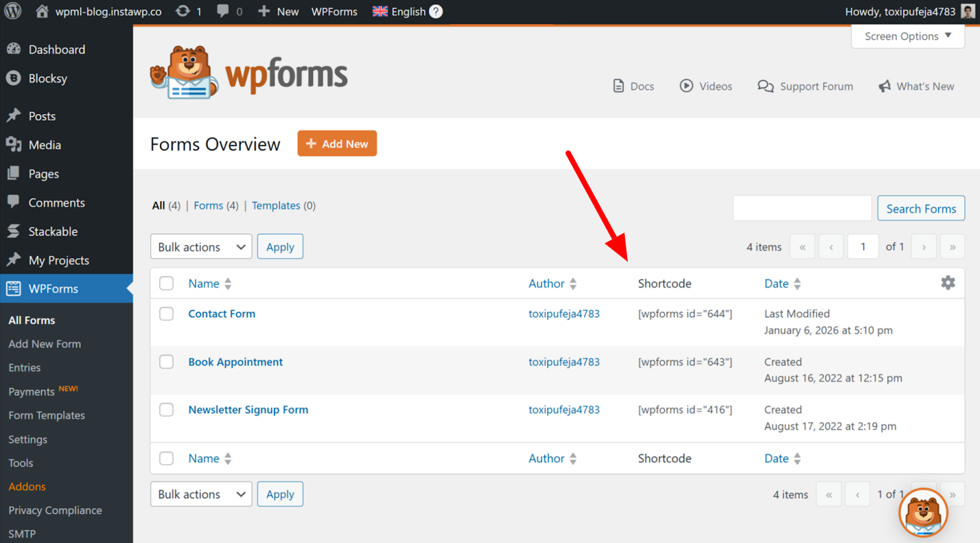Click the Posts pin icon
This screenshot has height=543, width=980.
(x=13, y=116)
